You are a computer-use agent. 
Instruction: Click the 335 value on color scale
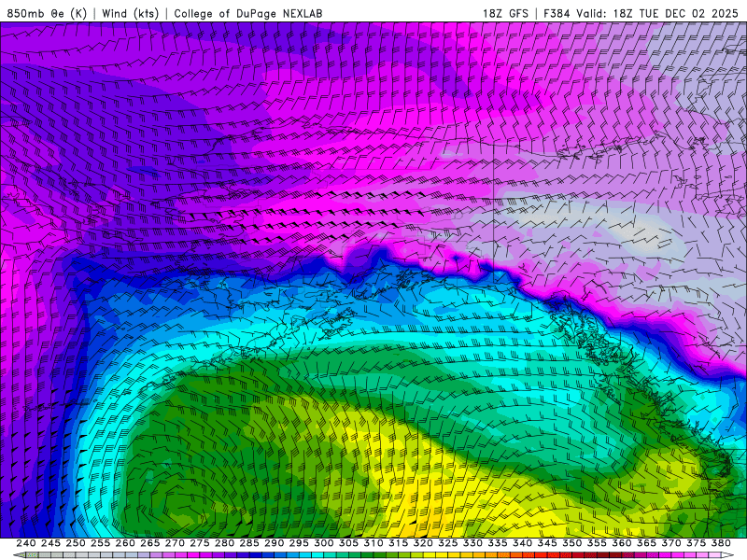pyautogui.click(x=498, y=543)
